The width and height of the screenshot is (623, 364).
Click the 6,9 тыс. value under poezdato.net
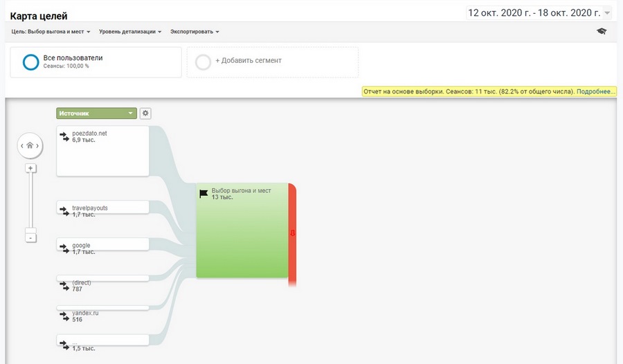coord(84,140)
